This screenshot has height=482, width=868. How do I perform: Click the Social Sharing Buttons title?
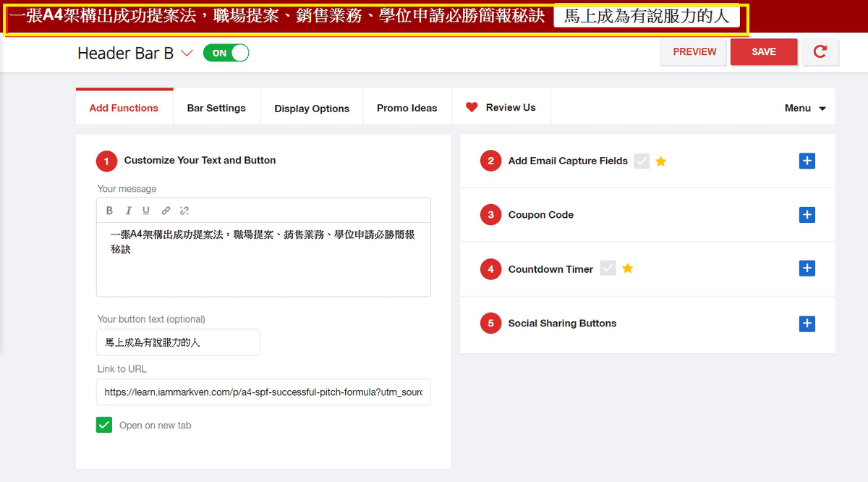click(562, 324)
